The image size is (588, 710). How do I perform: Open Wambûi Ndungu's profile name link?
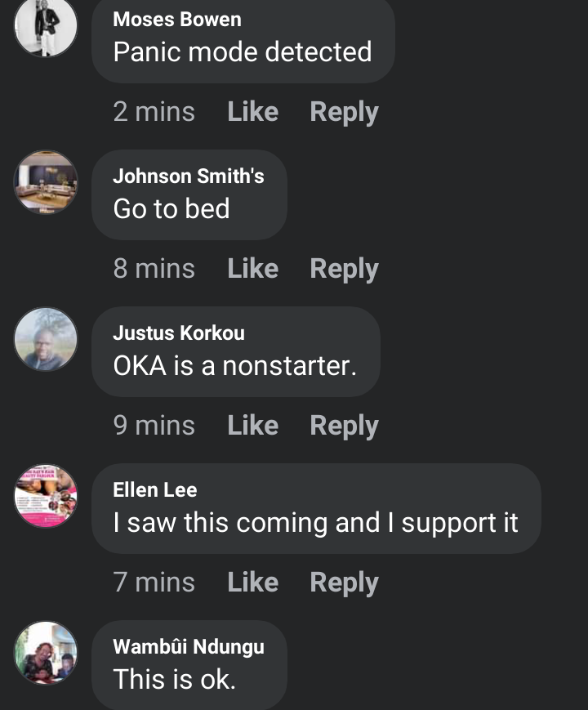[189, 646]
